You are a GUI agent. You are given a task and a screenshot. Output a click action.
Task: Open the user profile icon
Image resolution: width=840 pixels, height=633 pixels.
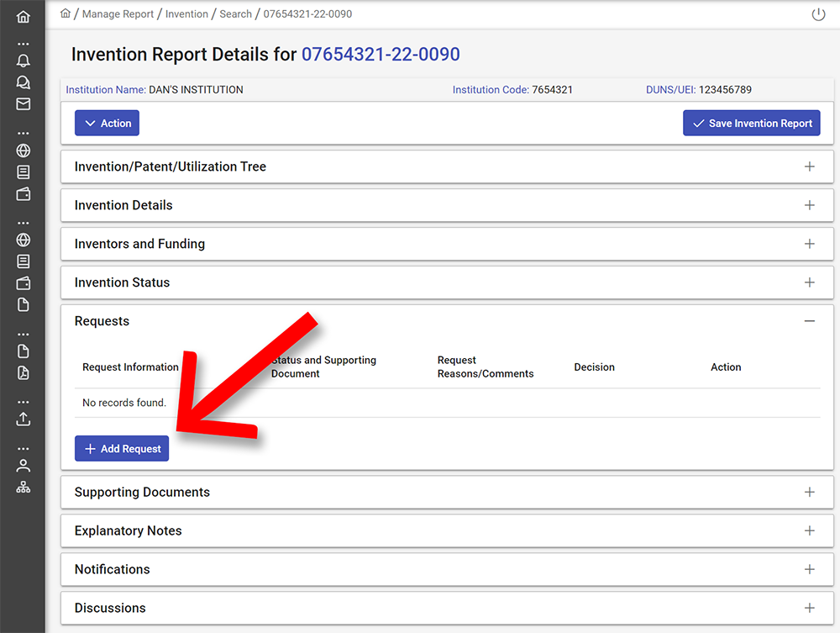(23, 466)
